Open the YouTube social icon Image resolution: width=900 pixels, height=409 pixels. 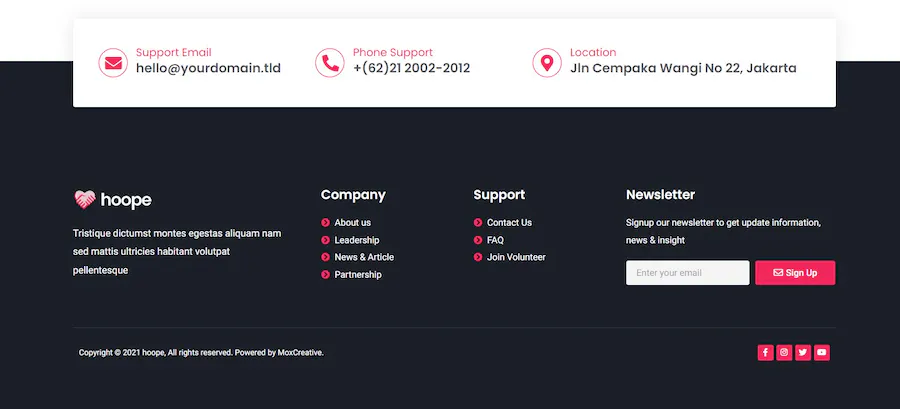point(822,353)
